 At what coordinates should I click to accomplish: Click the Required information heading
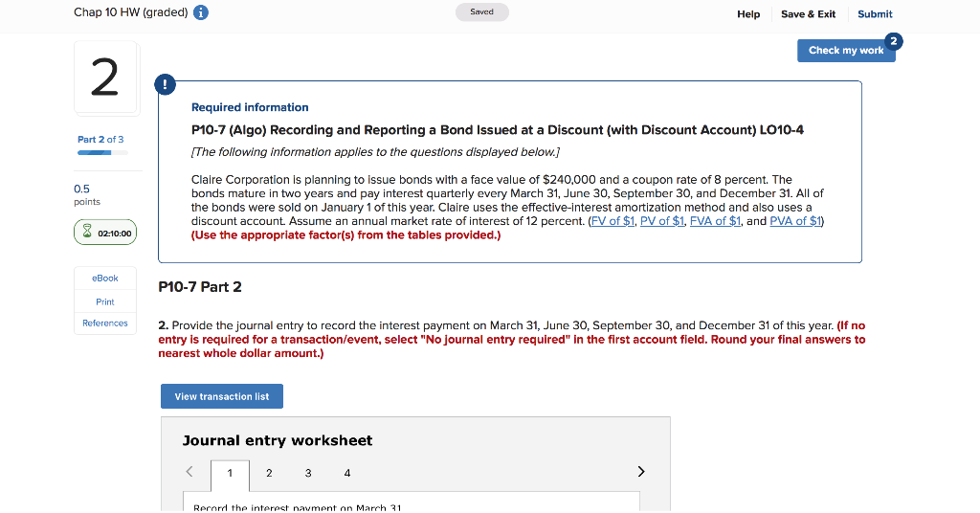pos(250,107)
